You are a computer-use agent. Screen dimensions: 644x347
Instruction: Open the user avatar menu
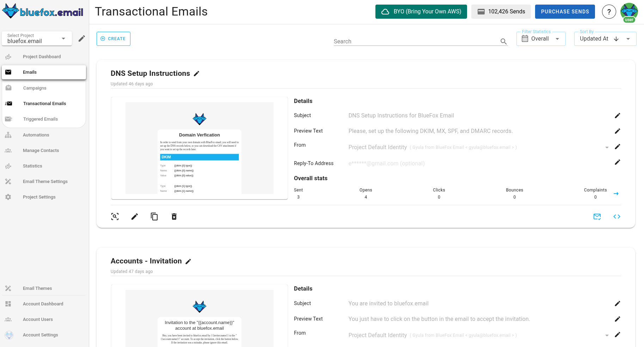point(629,11)
